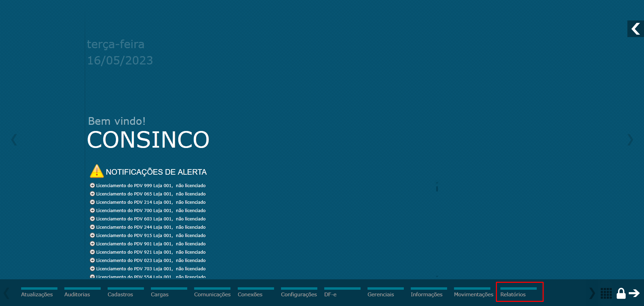Click the CONSINCO title text
Screen dimensions: 644x306
[x=148, y=140]
